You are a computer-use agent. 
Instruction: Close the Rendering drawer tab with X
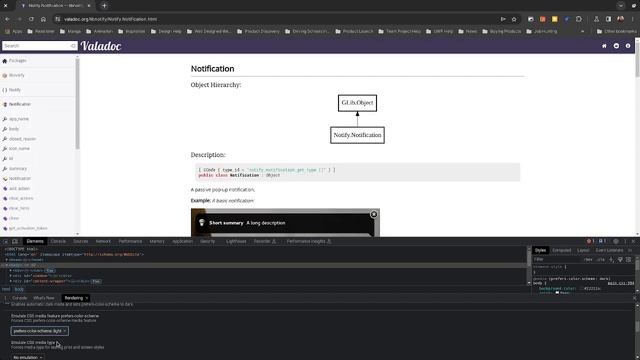(87, 298)
